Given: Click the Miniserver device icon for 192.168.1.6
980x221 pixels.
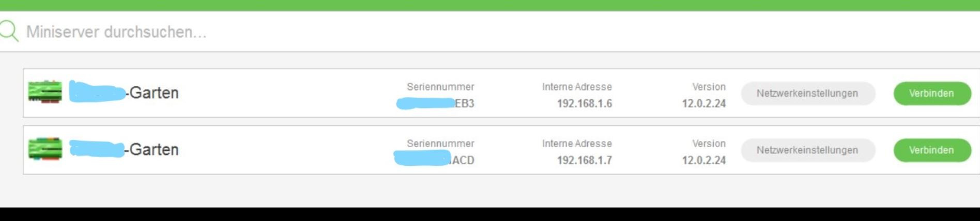Looking at the screenshot, I should [x=45, y=92].
